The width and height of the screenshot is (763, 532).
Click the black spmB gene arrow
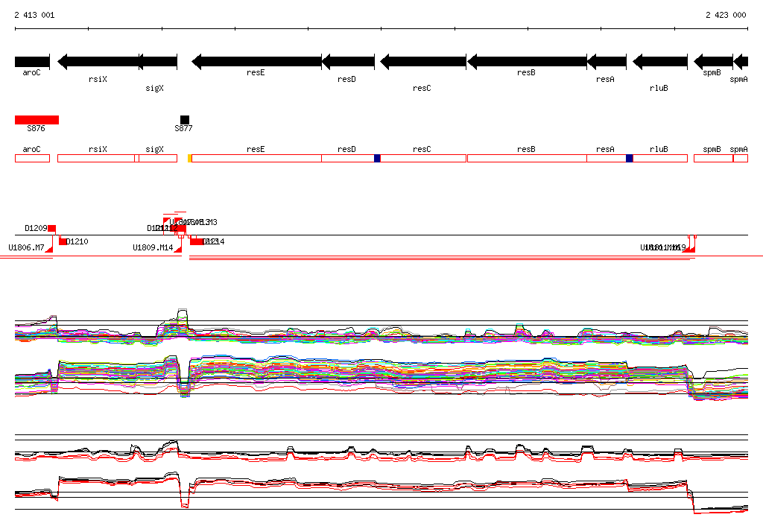pyautogui.click(x=713, y=62)
